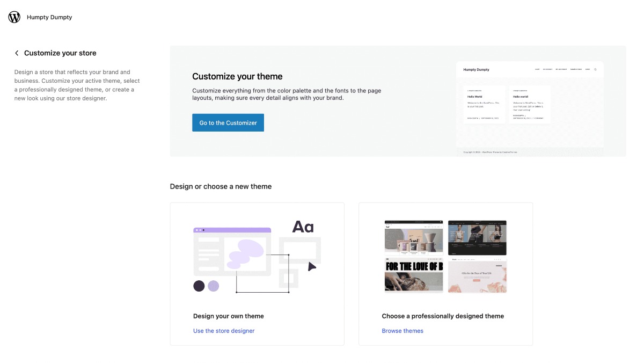Click the "Browse themes" link
The width and height of the screenshot is (644, 363).
[x=402, y=331]
